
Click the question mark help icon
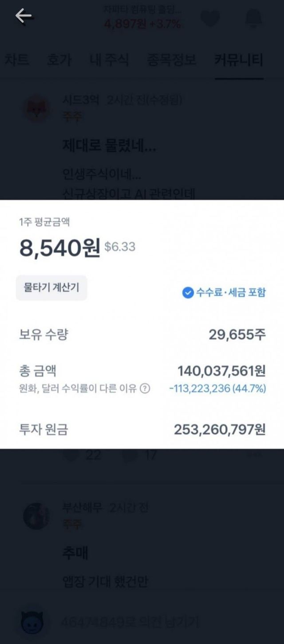pos(145,389)
